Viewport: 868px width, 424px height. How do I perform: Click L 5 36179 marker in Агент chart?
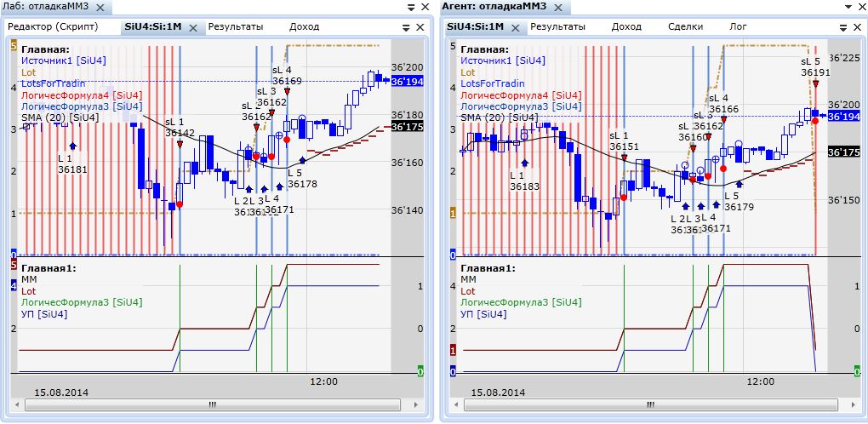[740, 184]
